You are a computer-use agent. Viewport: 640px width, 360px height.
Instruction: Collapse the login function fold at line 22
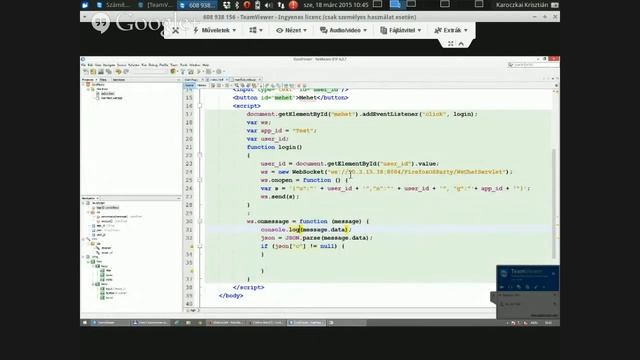click(200, 155)
